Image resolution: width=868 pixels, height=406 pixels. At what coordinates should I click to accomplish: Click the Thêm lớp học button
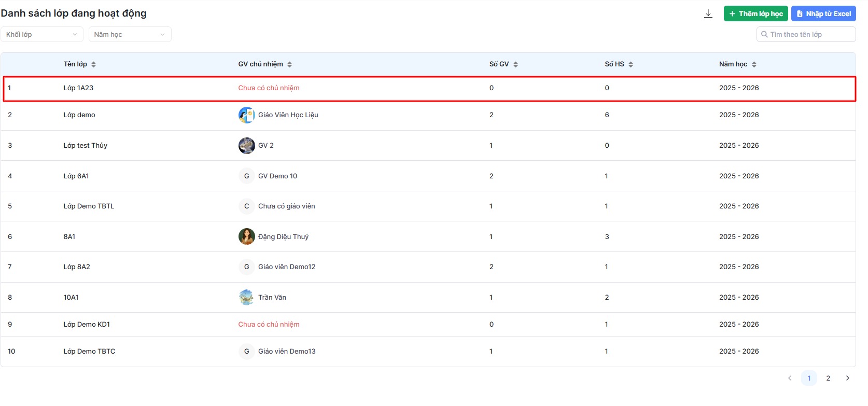[755, 14]
